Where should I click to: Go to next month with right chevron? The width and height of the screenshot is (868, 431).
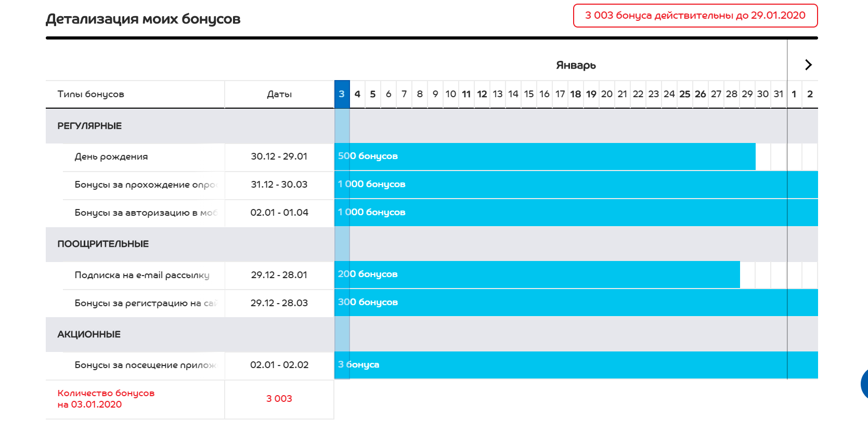pos(808,65)
